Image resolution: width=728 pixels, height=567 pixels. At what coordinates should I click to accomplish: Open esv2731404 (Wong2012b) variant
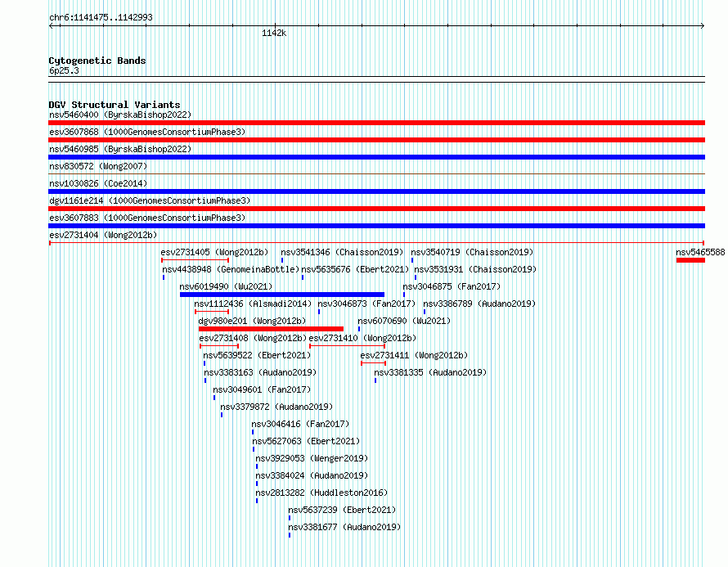click(103, 235)
